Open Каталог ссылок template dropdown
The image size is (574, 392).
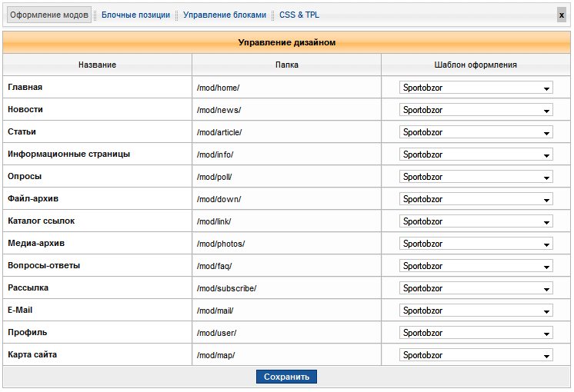tap(476, 221)
